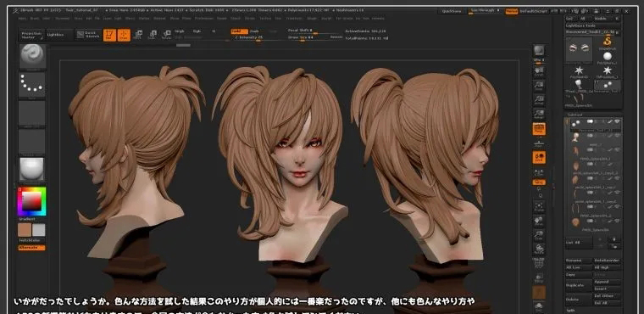Open the Lightbox Tools list
Image resolution: width=644 pixels, height=314 pixels.
point(592,25)
